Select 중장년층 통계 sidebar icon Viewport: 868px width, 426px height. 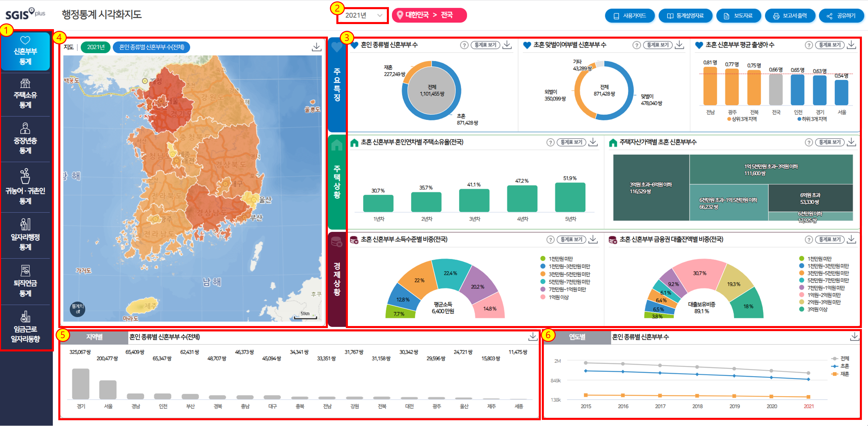25,139
